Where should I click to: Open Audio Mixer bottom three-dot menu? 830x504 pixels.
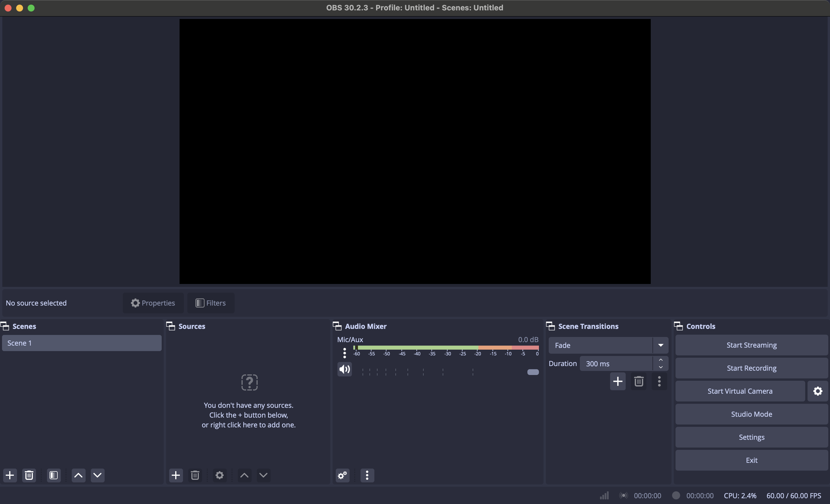[x=367, y=475]
